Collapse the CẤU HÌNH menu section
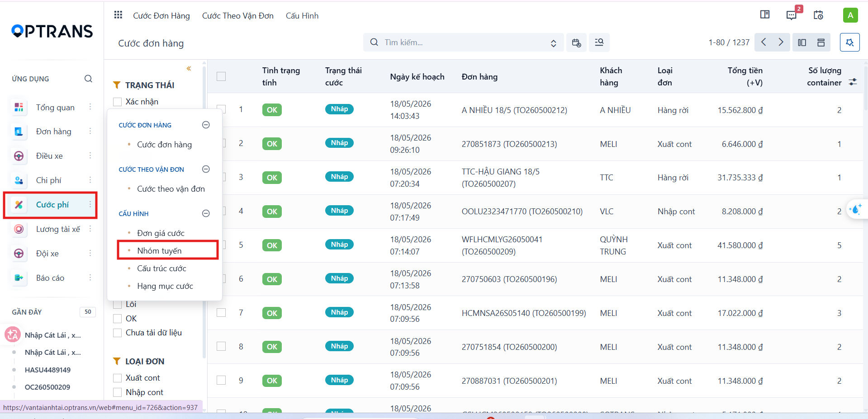This screenshot has height=419, width=868. 206,213
